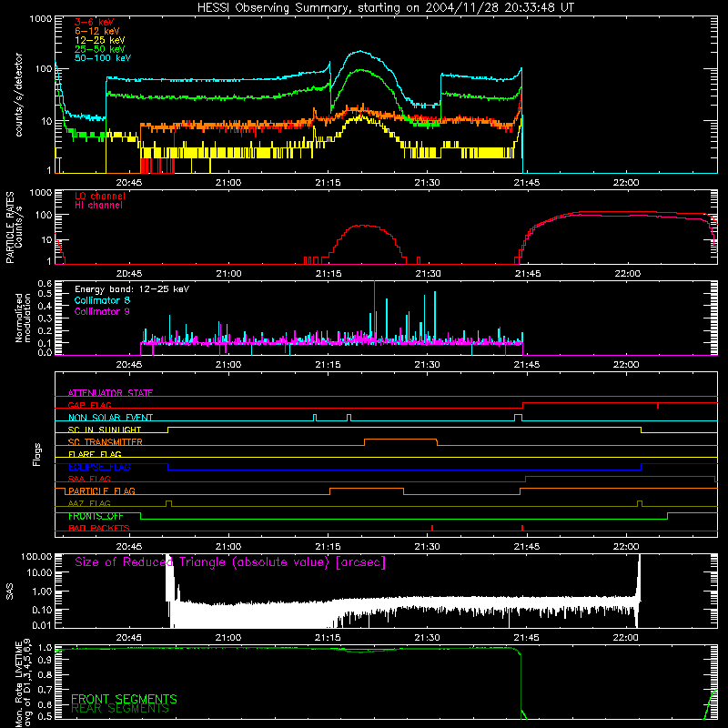The height and width of the screenshot is (728, 728).
Task: Select the 'REAR SEGMENTS' legend label
Action: click(x=119, y=709)
